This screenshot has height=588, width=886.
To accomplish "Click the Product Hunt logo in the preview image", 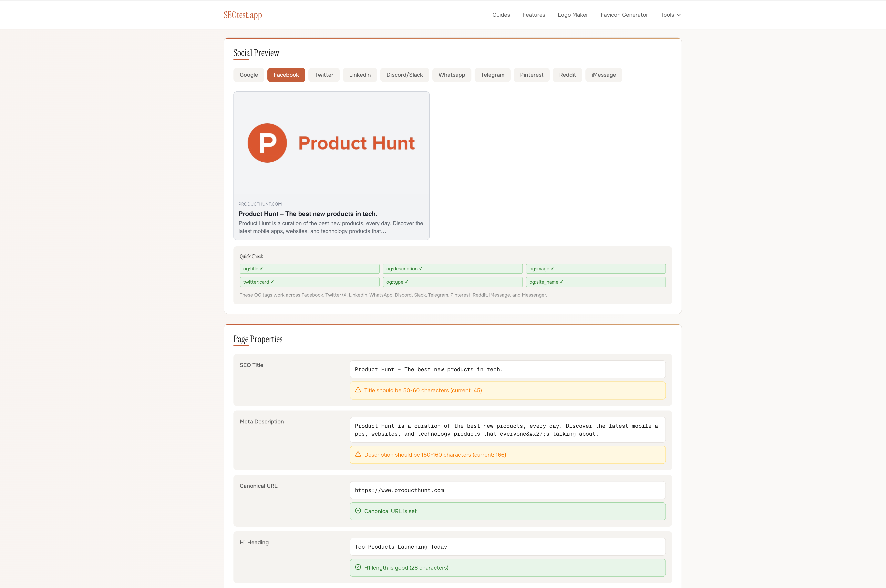I will [x=267, y=143].
